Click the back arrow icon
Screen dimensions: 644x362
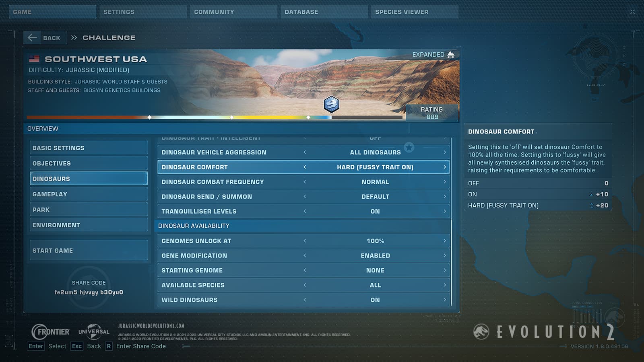click(x=32, y=38)
